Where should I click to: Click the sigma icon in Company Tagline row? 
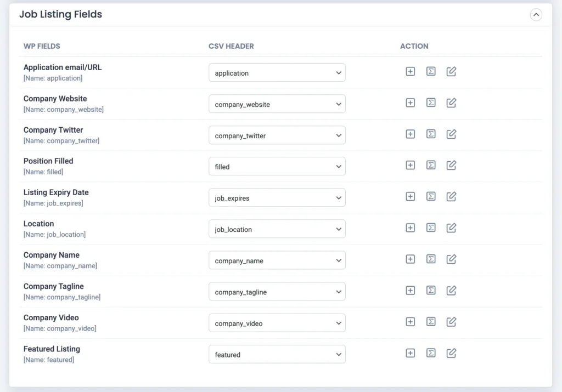[x=431, y=290]
